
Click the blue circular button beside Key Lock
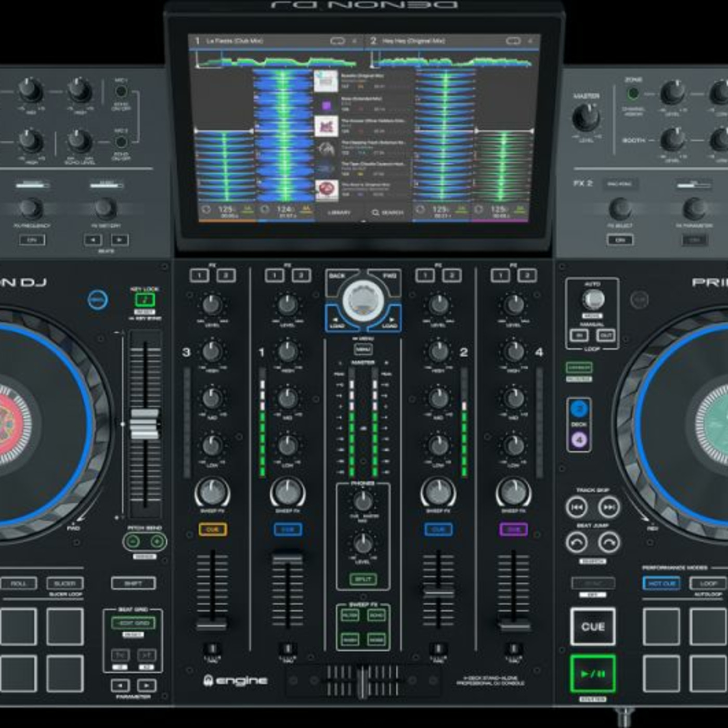tap(98, 300)
